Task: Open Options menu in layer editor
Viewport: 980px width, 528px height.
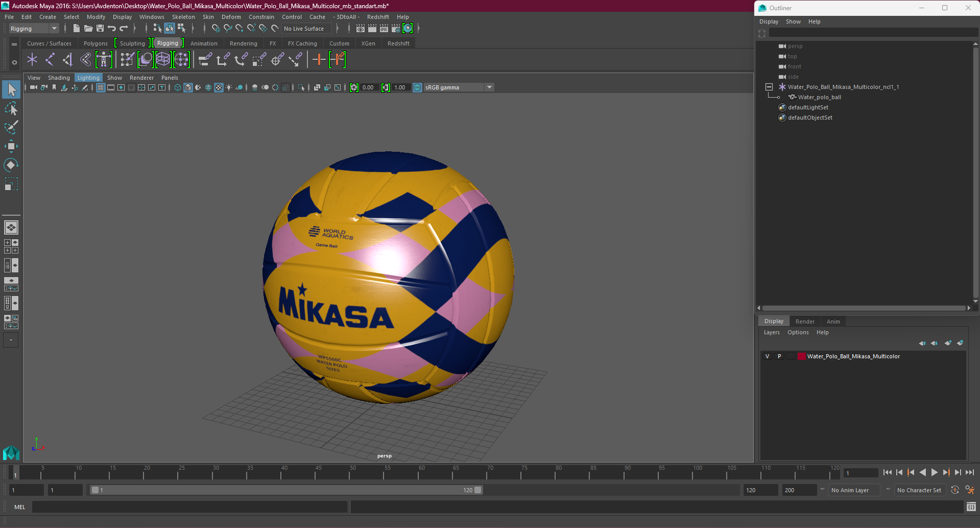Action: pos(798,332)
